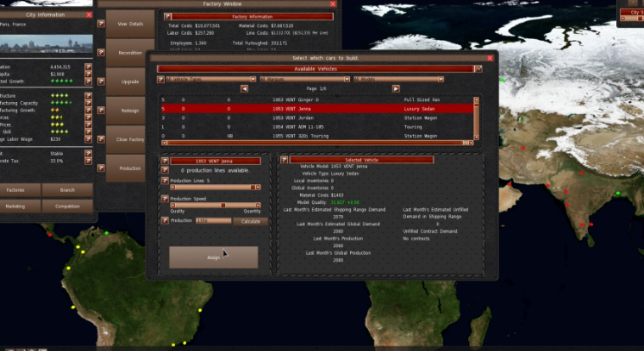This screenshot has width=644, height=351.
Task: Click vehicle list horizontal scrollbar
Action: 317,143
